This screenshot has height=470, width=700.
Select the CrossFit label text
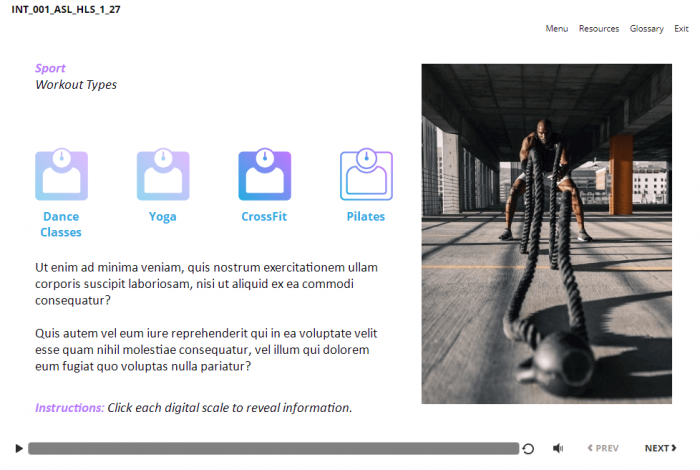click(264, 216)
